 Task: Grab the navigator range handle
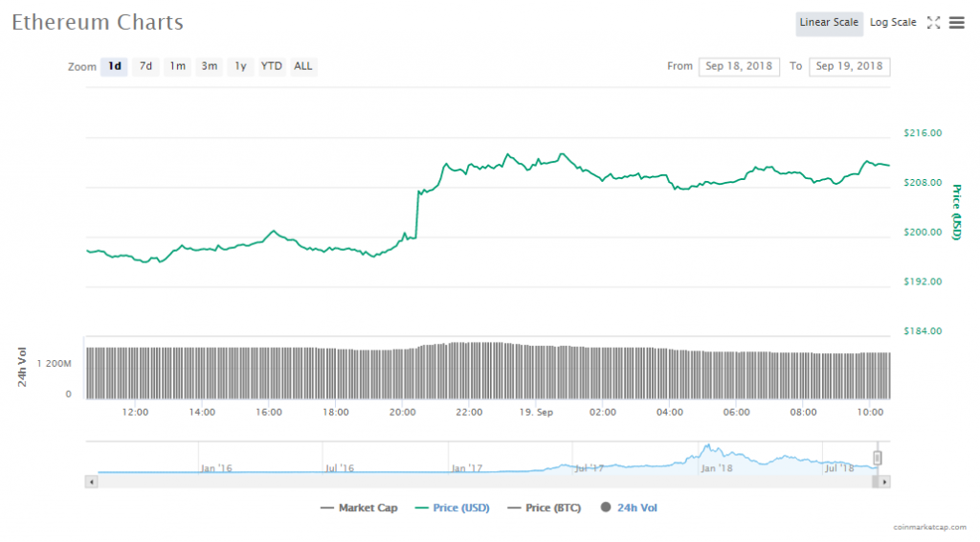pos(877,458)
